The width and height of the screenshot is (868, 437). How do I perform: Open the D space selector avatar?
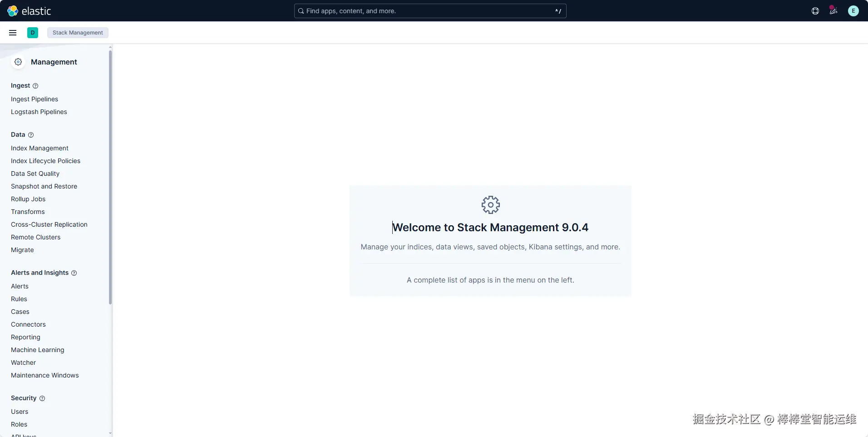click(33, 33)
